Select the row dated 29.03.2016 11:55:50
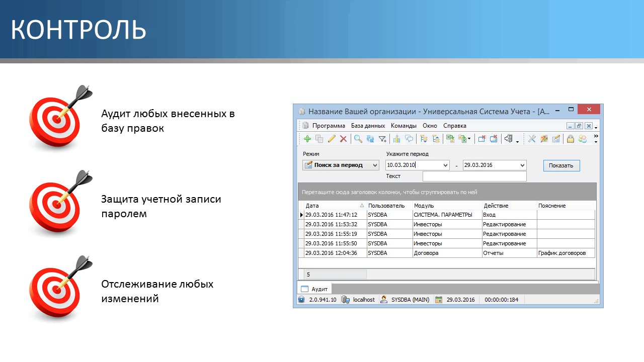Screen dimensions: 644x362 [x=447, y=243]
